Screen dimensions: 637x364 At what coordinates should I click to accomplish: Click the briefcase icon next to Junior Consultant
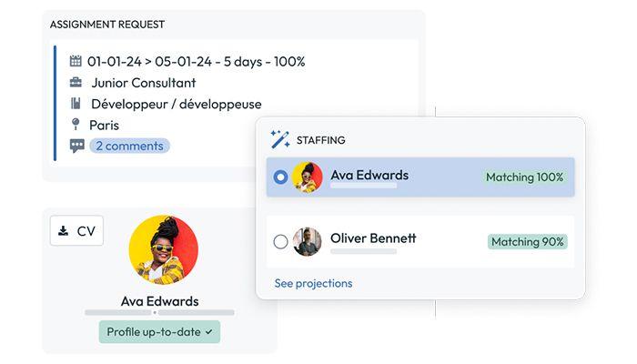76,83
